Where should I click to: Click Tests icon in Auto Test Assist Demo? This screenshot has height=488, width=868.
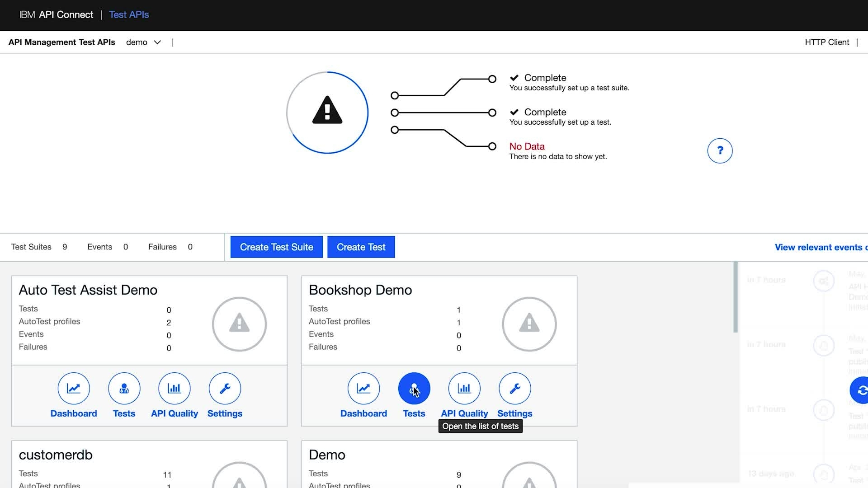[x=124, y=389]
